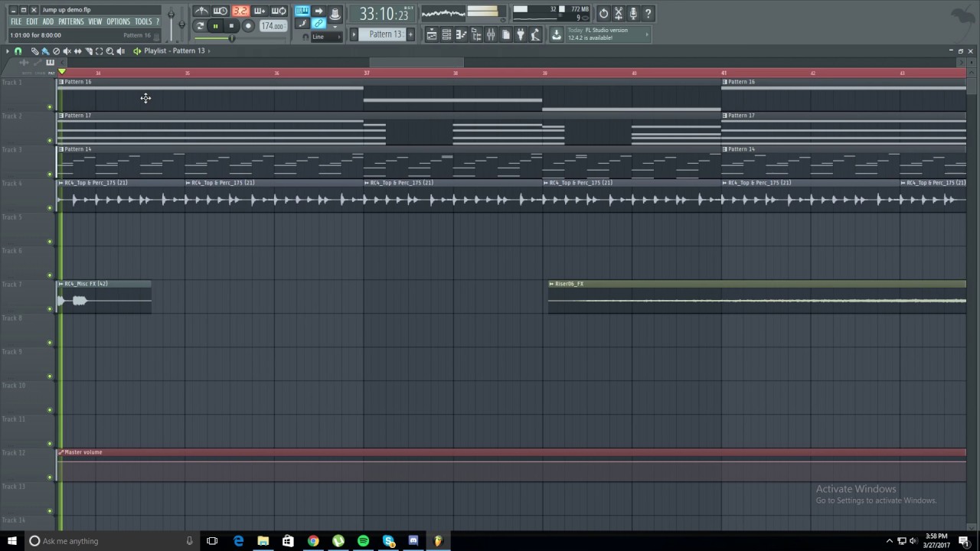
Task: Open the Piano roll view
Action: pos(461,34)
